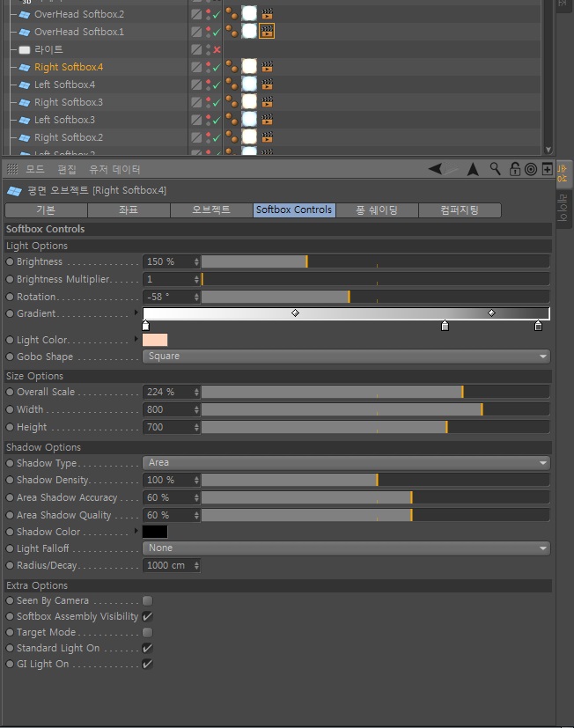Viewport: 574px width, 728px height.
Task: Open the search magnifier in attribute manager
Action: (495, 168)
